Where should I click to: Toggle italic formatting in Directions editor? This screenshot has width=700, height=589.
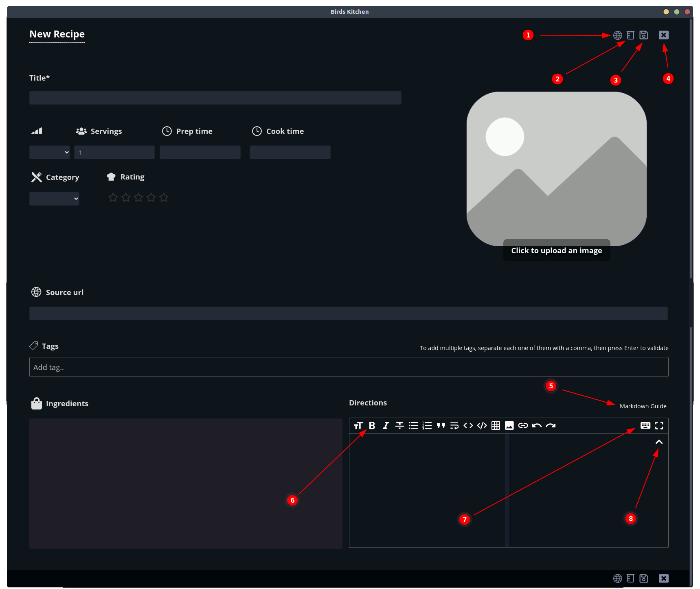[x=386, y=426]
